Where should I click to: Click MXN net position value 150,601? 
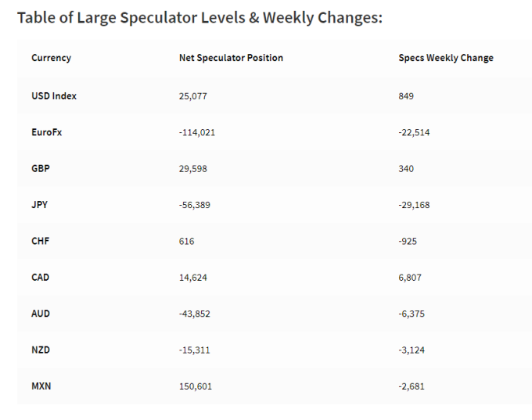point(196,386)
